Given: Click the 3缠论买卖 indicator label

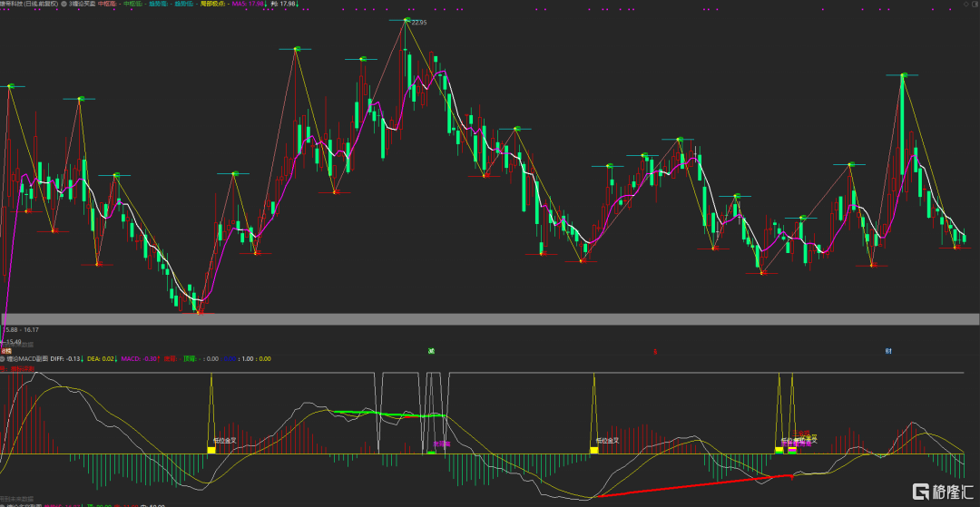Looking at the screenshot, I should pyautogui.click(x=82, y=4).
